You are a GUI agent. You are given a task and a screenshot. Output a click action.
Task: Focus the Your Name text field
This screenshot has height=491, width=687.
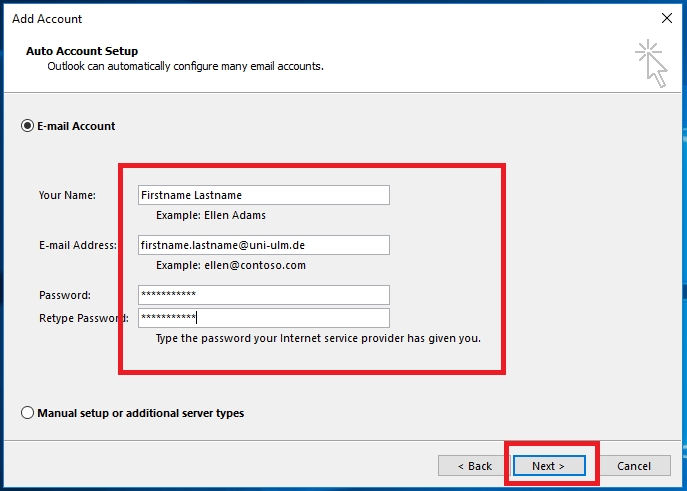pos(264,195)
